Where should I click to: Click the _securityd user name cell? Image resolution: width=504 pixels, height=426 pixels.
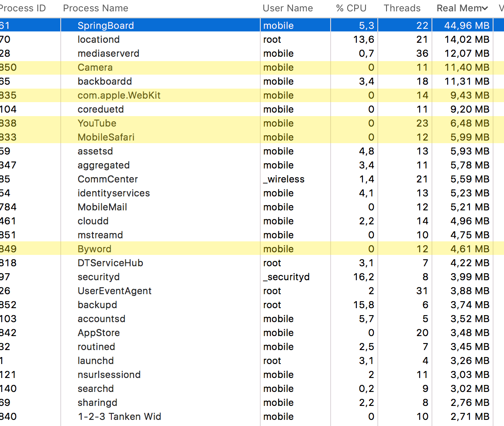[287, 277]
